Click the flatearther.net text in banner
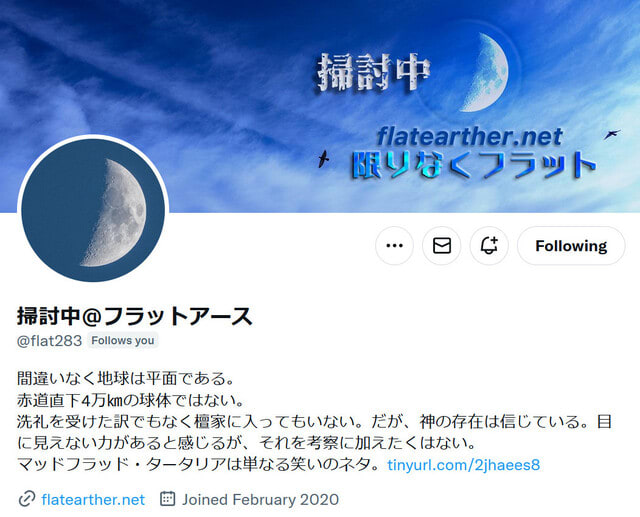Screen dimensions: 640x517 [x=469, y=137]
